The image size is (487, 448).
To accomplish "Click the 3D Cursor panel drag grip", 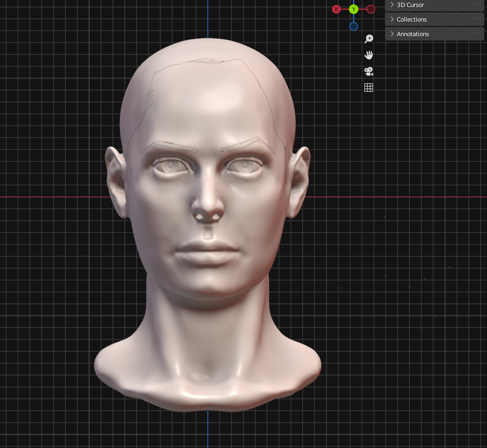I will 478,5.
